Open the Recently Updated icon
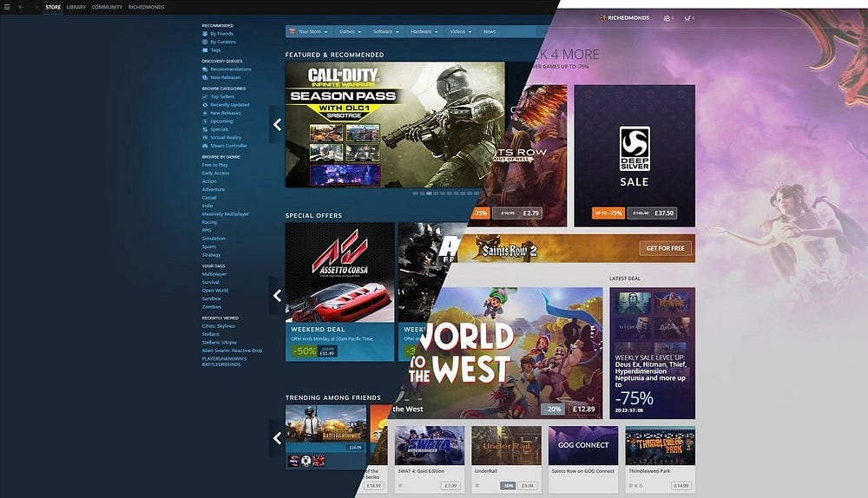The image size is (868, 498). tap(205, 105)
